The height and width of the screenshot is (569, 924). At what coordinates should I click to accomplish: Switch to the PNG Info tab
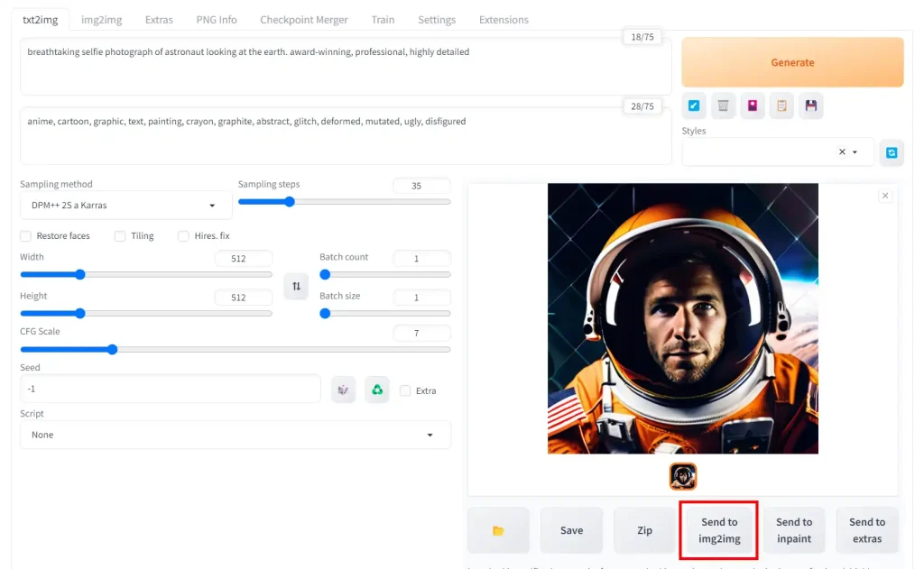click(x=217, y=20)
